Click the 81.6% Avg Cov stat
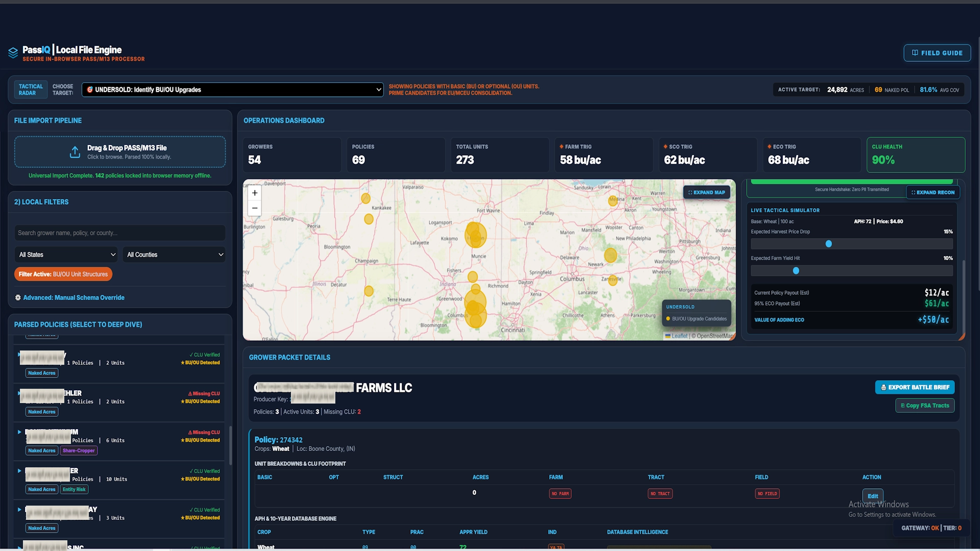 [939, 90]
